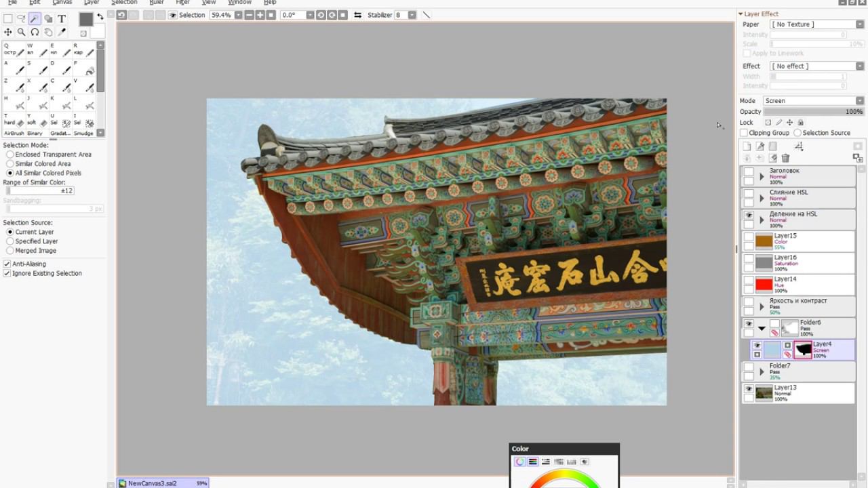This screenshot has height=488, width=868.
Task: Flip the view horizontally
Action: click(357, 15)
